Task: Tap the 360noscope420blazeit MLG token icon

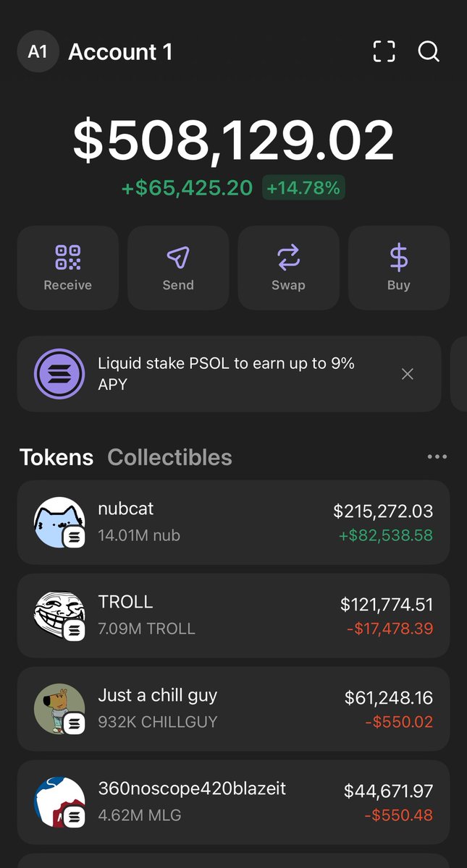Action: point(59,802)
